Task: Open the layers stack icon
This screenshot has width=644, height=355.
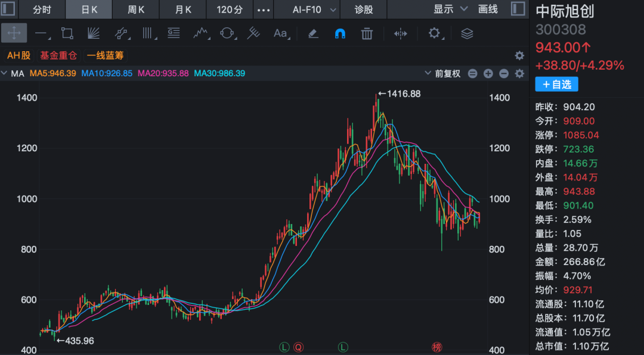Action: coord(467,33)
